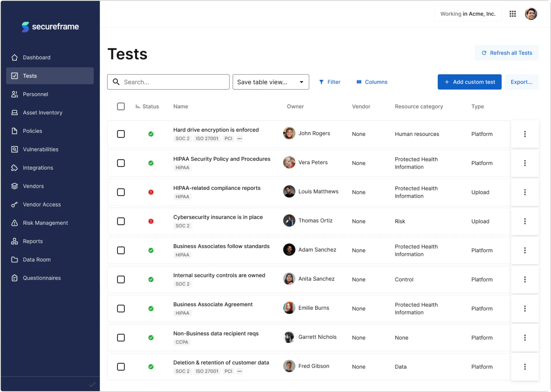Image resolution: width=551 pixels, height=392 pixels.
Task: Show more framework tags on Deletion & retention row
Action: click(239, 371)
